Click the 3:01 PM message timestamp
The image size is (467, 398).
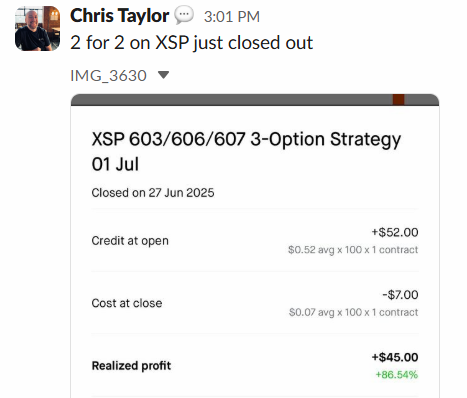[x=232, y=17]
